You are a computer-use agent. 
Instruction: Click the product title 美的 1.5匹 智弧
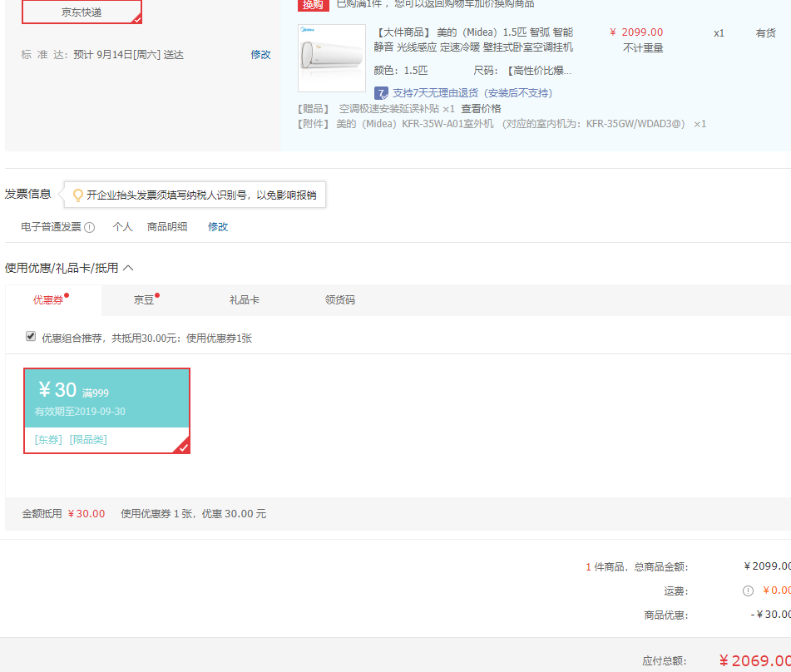tap(473, 40)
